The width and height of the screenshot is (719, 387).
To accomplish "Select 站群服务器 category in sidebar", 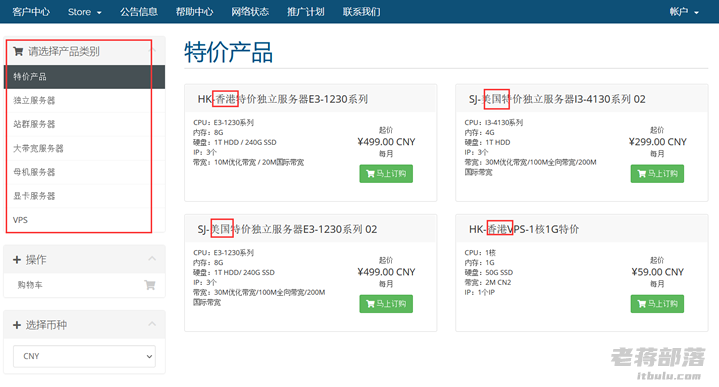I will pyautogui.click(x=84, y=124).
